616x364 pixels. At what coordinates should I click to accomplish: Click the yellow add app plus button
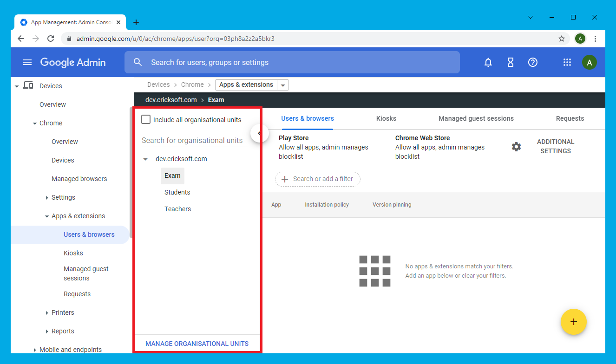573,322
